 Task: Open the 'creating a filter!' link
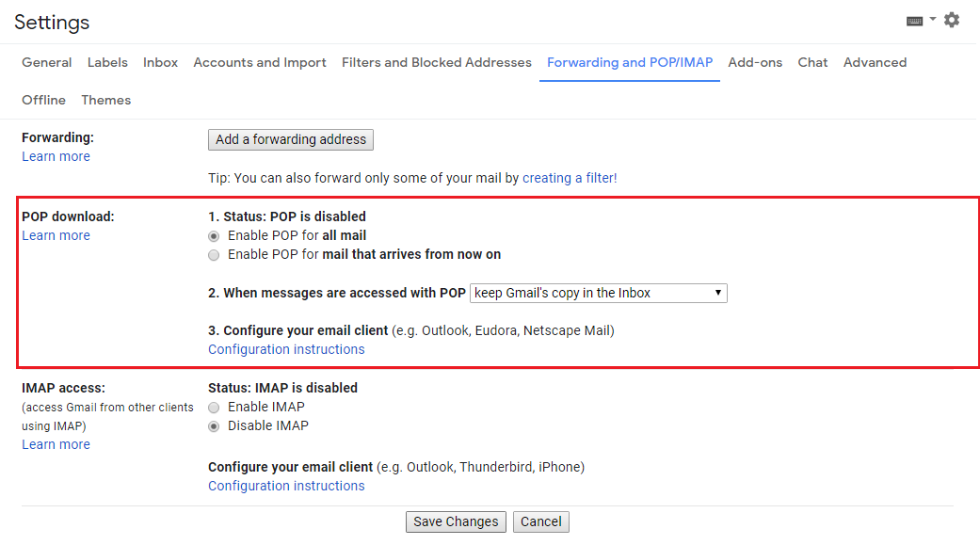click(569, 177)
